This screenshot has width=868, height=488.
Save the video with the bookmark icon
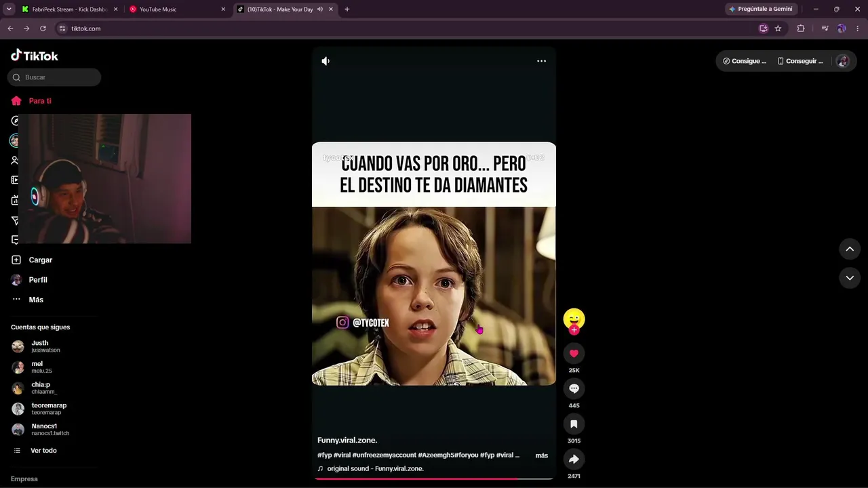pos(574,424)
